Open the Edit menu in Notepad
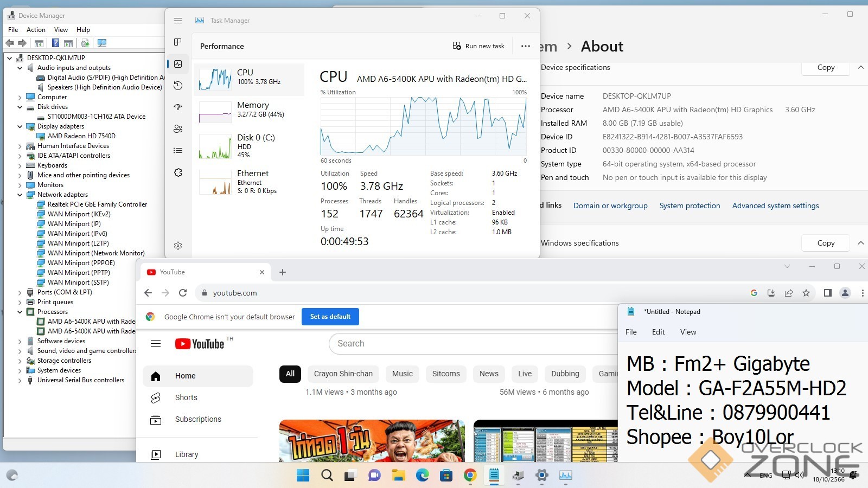Image resolution: width=868 pixels, height=488 pixels. (x=658, y=332)
